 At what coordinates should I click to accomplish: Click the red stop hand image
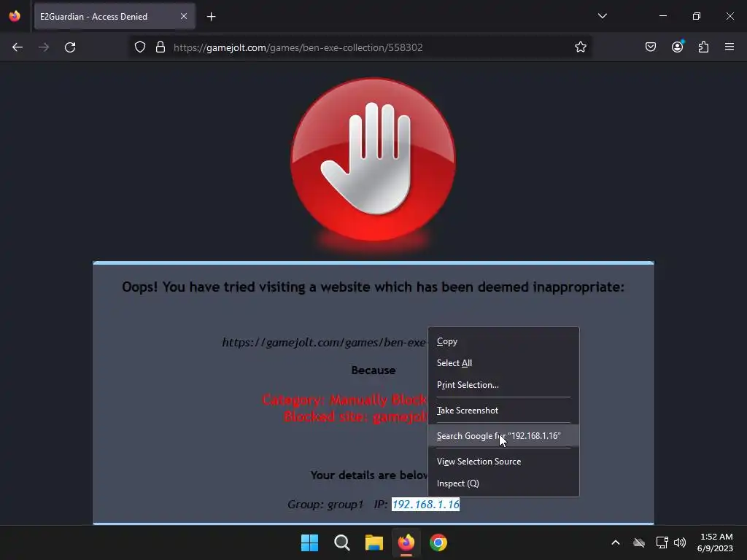point(373,160)
